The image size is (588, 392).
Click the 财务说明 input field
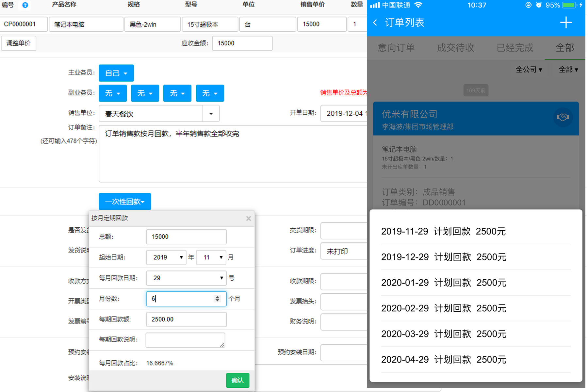tap(344, 322)
